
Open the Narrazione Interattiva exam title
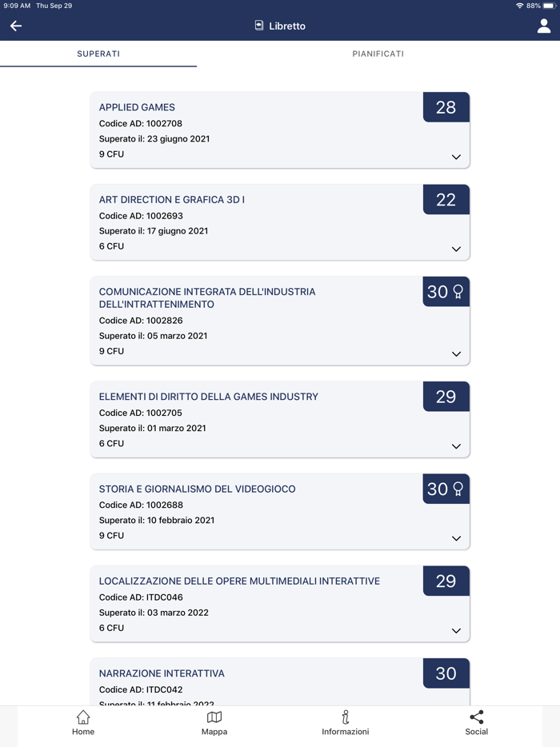coord(162,673)
